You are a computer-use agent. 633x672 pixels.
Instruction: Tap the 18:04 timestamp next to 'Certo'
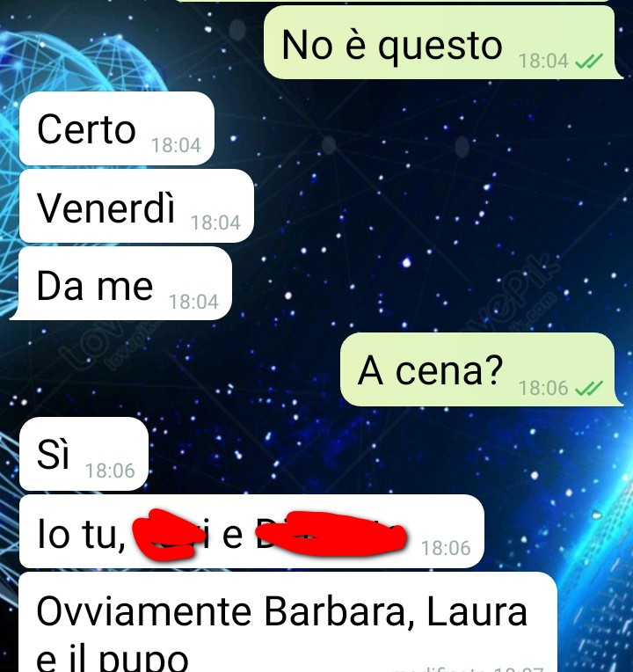176,146
